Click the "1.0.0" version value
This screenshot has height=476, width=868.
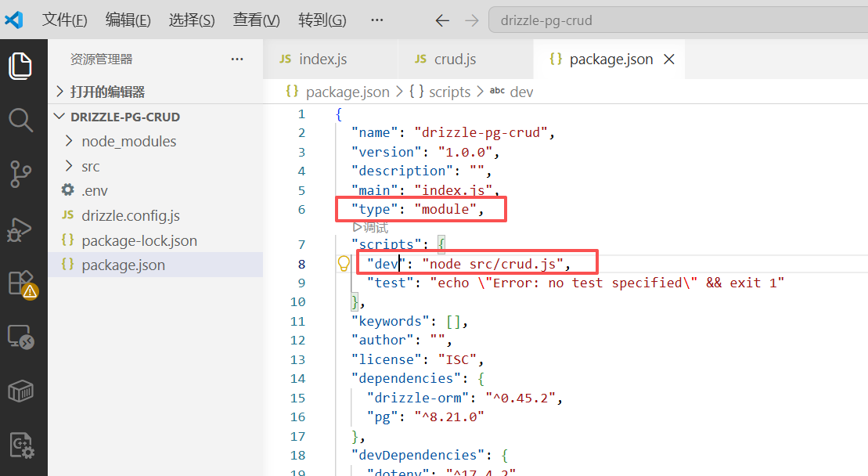click(466, 152)
